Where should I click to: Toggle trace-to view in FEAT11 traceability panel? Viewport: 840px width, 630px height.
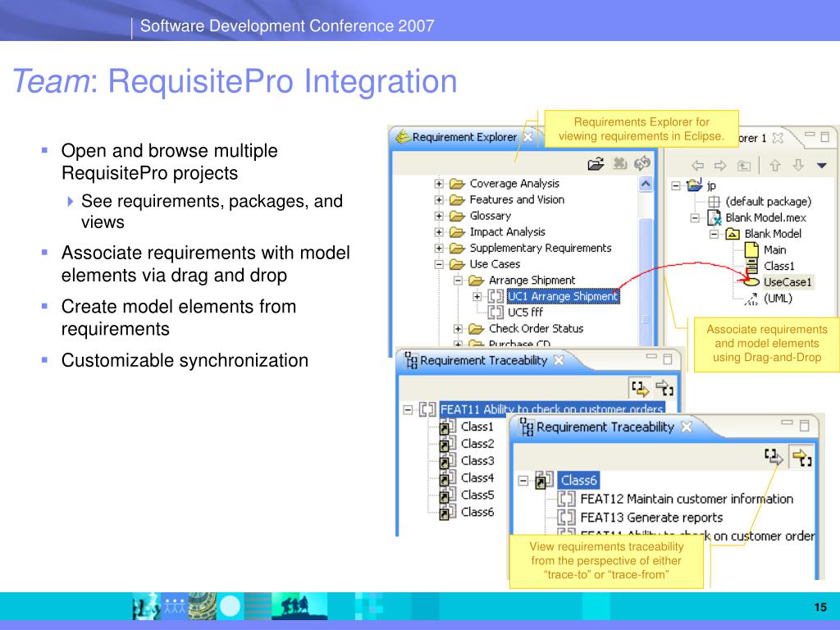pos(640,388)
